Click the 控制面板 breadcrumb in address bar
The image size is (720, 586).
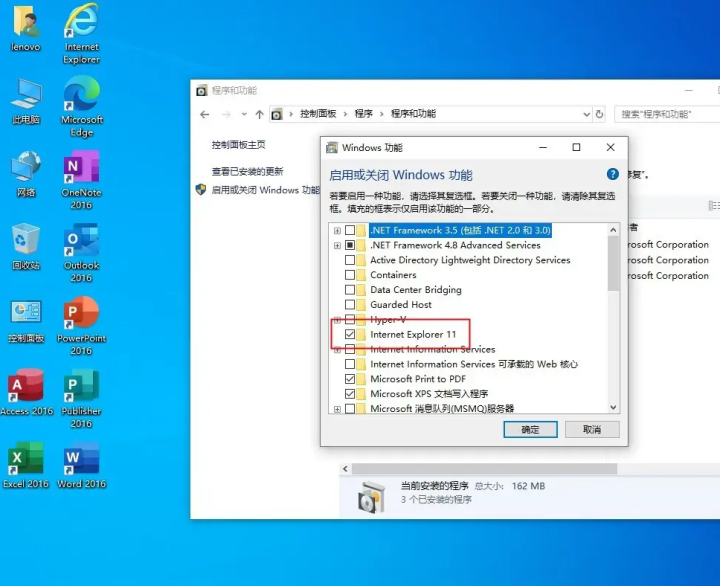(318, 114)
